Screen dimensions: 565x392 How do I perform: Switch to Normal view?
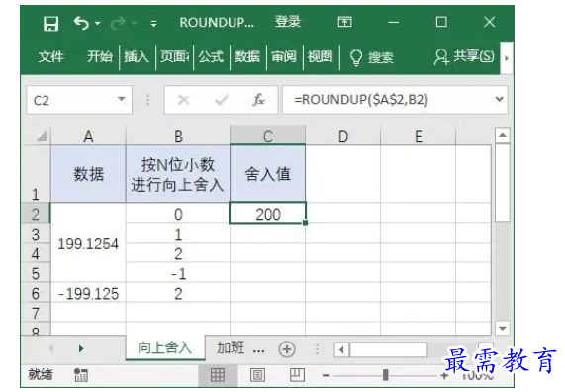(218, 375)
